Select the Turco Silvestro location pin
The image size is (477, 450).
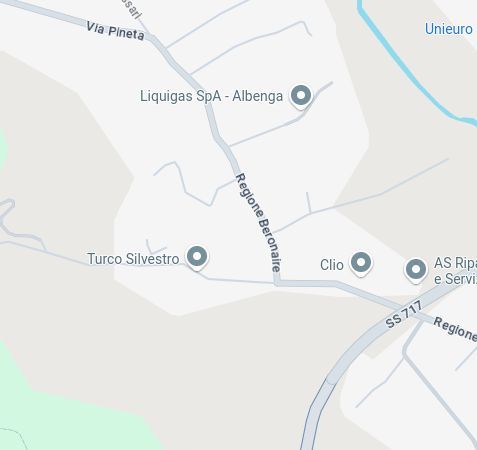(197, 258)
